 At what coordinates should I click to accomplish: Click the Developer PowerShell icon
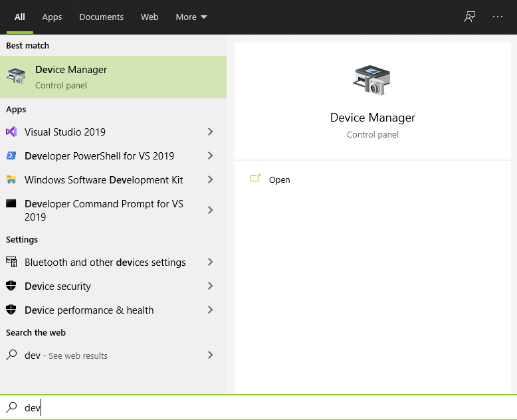click(x=11, y=156)
